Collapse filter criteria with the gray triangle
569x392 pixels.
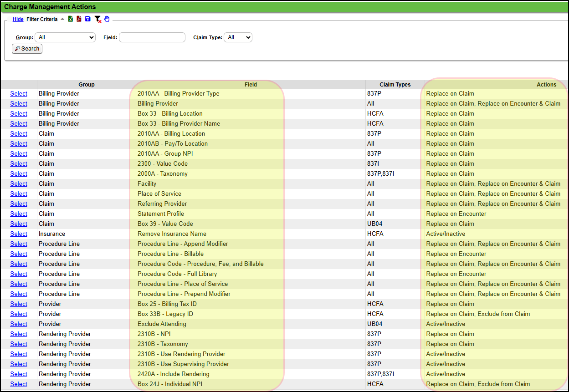click(x=62, y=19)
